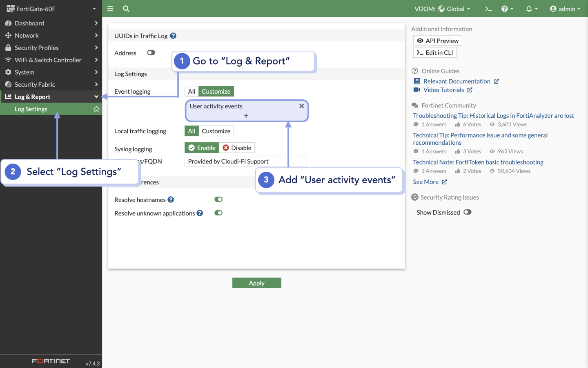This screenshot has width=588, height=368.
Task: Click the Apply button
Action: [x=256, y=283]
